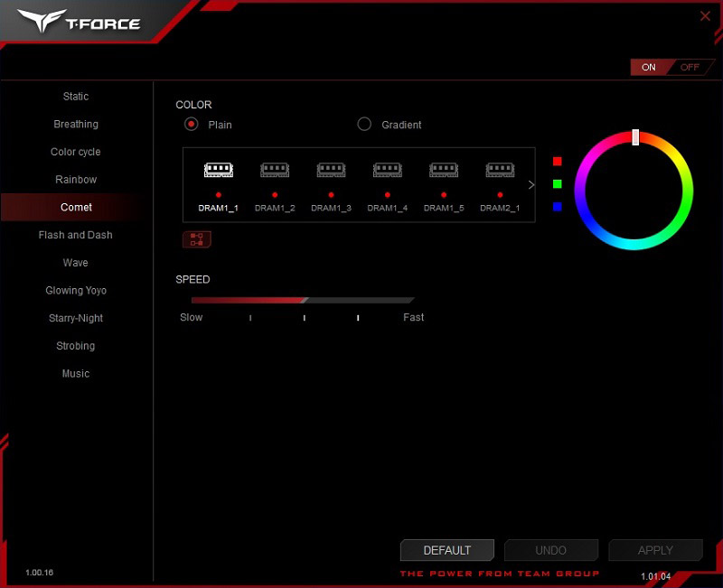Click the T-FORCE logo

[79, 21]
